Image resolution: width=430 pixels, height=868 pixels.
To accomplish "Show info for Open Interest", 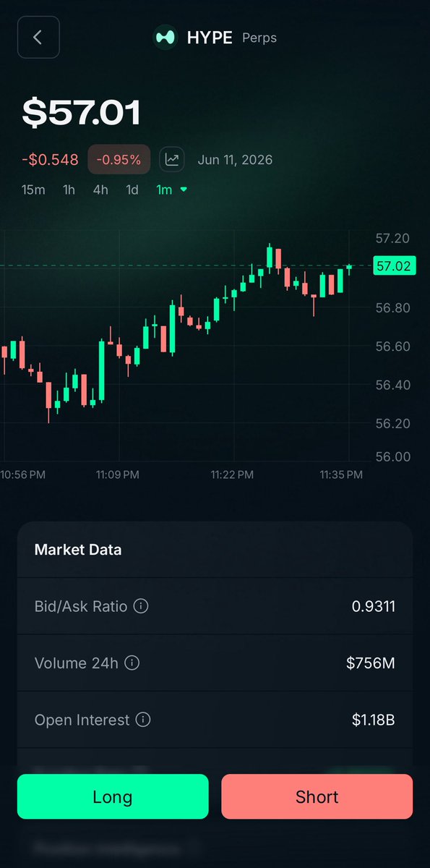I will tap(144, 720).
